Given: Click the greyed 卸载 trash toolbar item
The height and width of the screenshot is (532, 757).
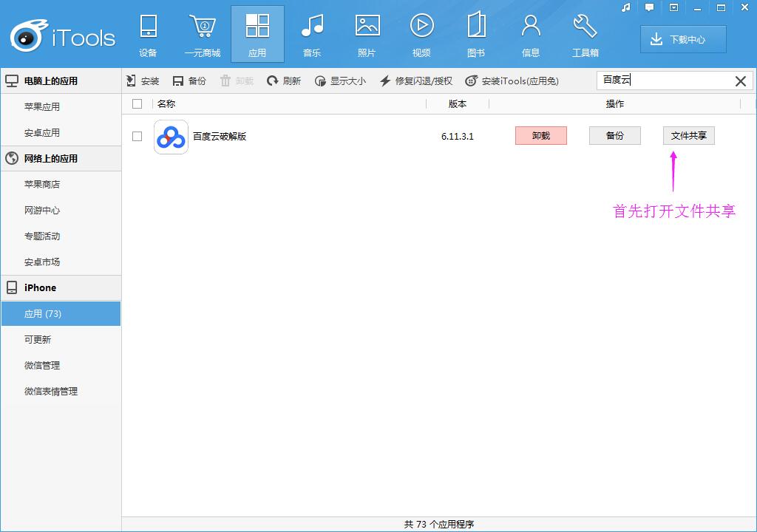Looking at the screenshot, I should point(237,81).
